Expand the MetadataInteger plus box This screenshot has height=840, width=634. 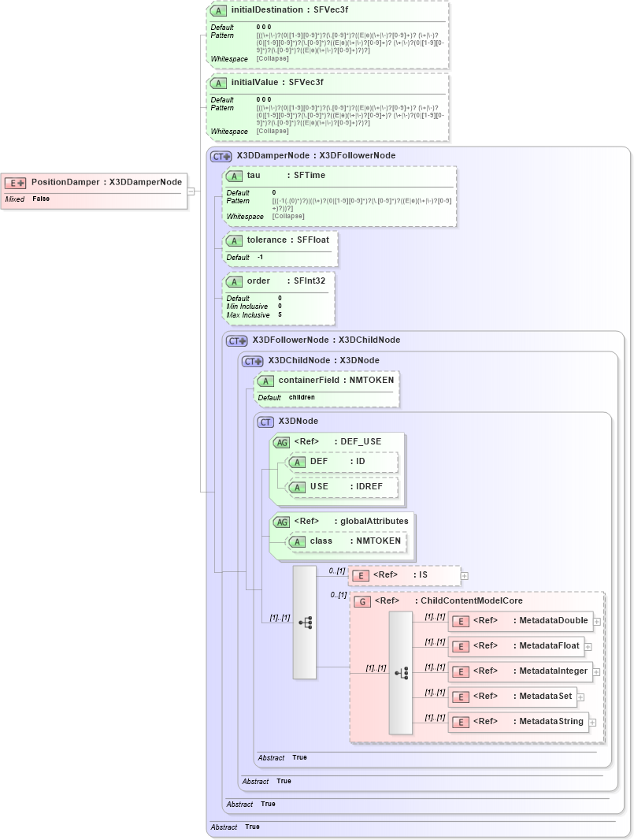click(596, 672)
